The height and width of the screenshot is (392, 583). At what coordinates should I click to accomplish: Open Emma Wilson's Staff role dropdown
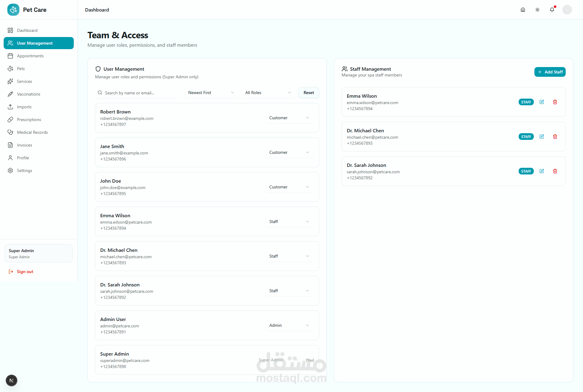[289, 221]
